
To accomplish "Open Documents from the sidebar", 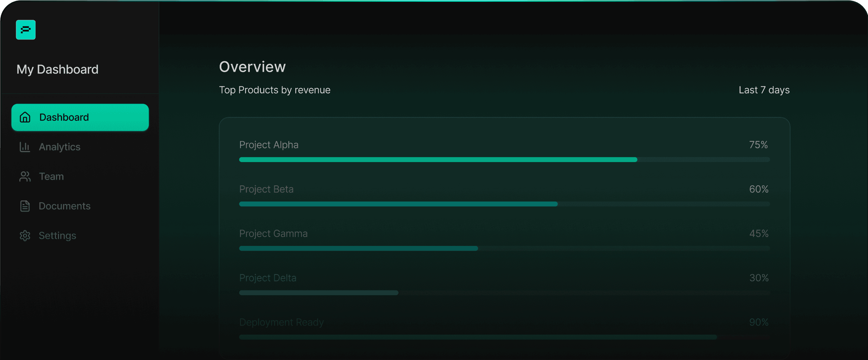I will 65,206.
